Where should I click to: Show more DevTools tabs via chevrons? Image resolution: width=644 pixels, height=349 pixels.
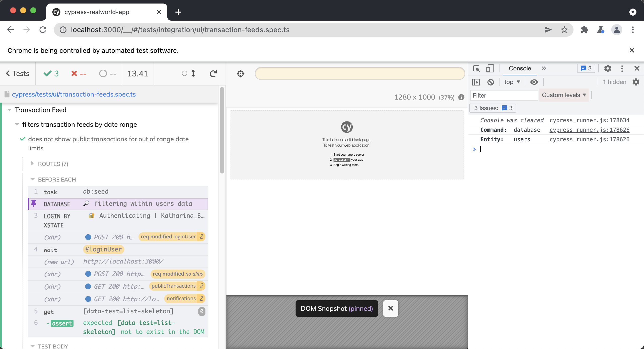point(544,68)
